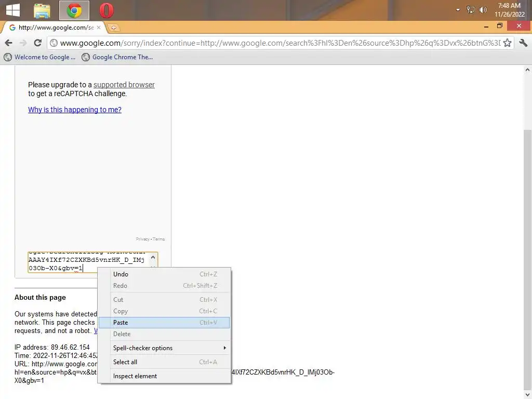The image size is (532, 399).
Task: Click the About this page heading
Action: [40, 298]
